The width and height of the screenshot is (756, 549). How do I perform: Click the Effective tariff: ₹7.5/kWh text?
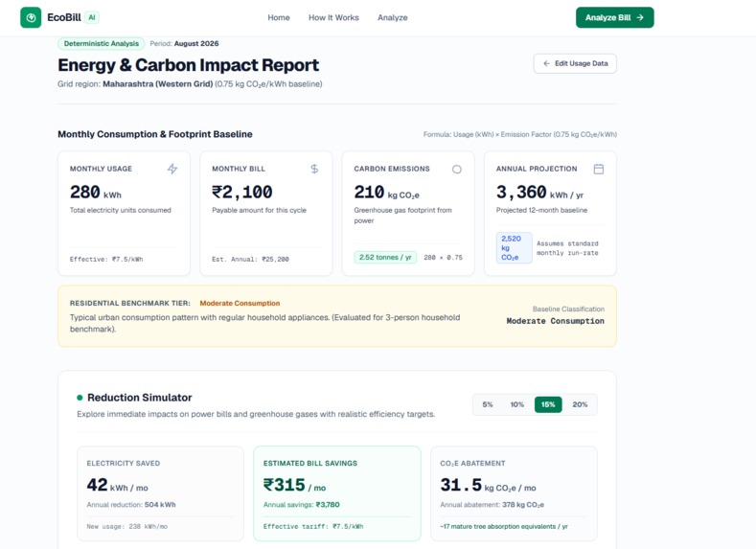[x=313, y=526]
